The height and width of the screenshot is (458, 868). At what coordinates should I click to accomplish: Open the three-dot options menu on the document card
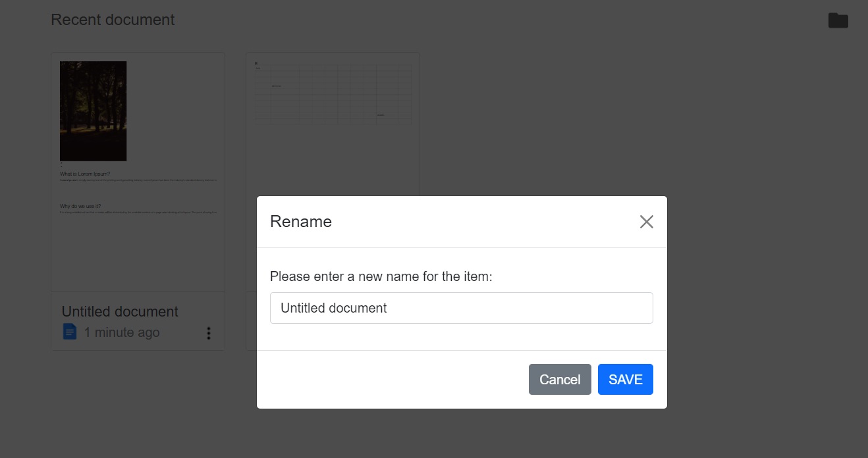(209, 333)
